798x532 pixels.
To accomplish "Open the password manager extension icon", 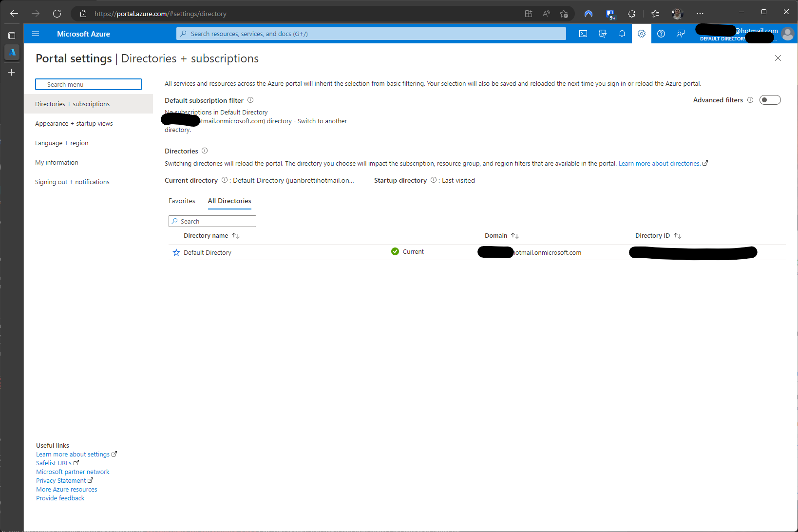I will point(610,14).
